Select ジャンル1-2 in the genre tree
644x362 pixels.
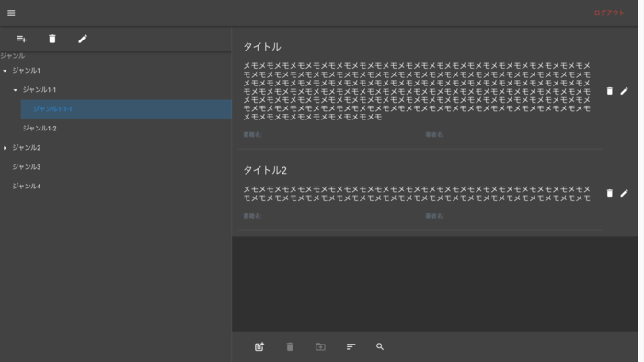tap(40, 129)
